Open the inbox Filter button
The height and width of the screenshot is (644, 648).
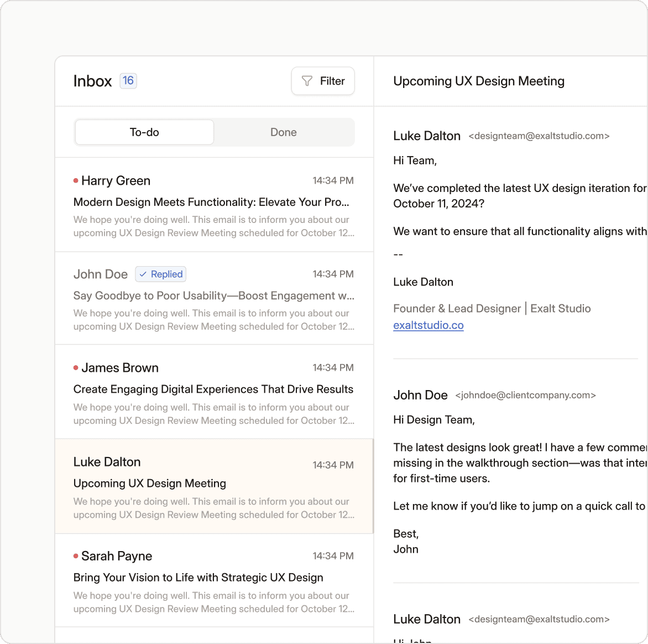[x=323, y=81]
